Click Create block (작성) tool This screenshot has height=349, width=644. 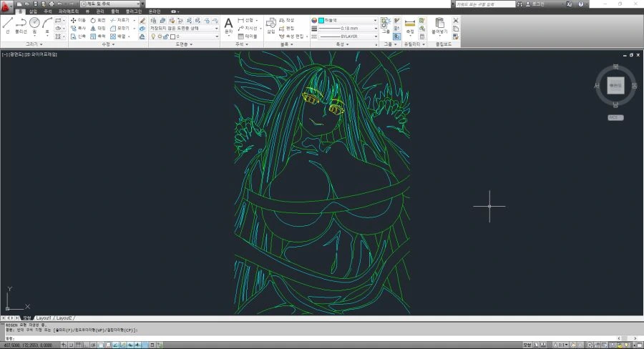pyautogui.click(x=286, y=20)
